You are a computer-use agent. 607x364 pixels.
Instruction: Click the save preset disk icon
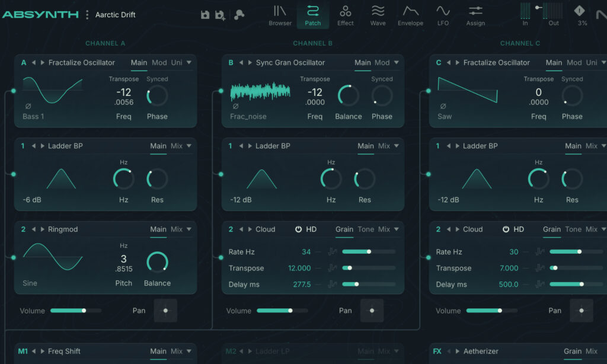(x=205, y=15)
